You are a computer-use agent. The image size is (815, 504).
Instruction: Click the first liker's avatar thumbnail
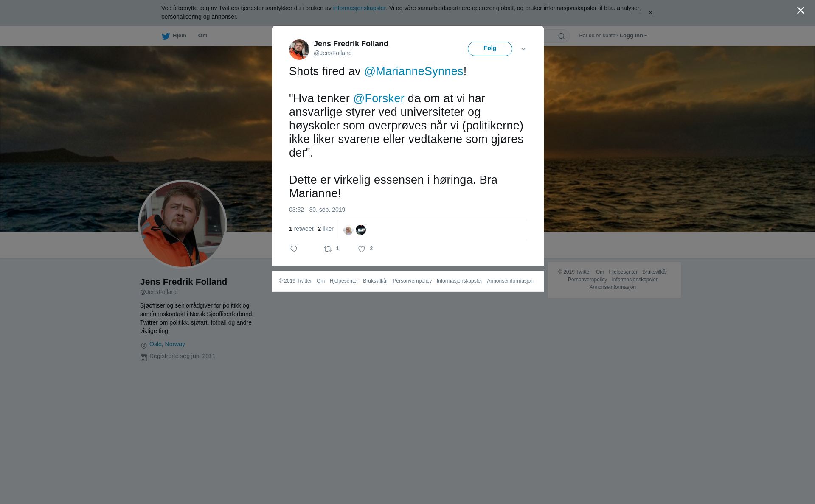point(348,230)
